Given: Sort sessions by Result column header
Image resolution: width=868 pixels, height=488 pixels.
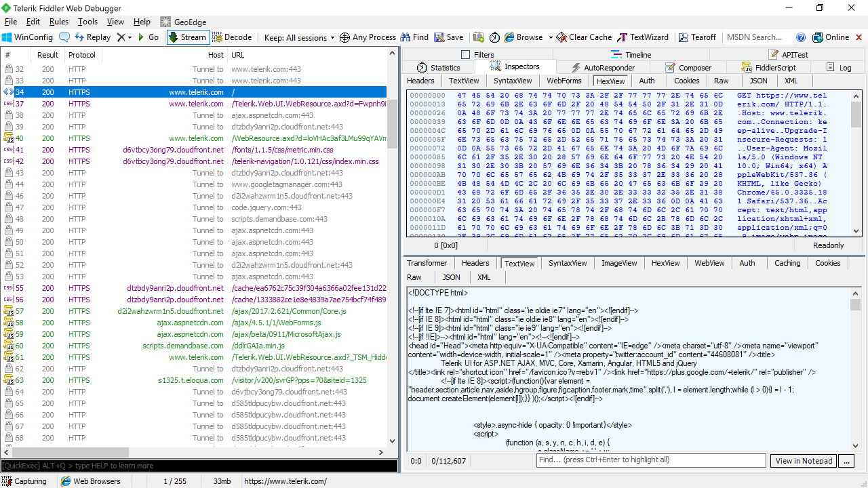Looking at the screenshot, I should (47, 55).
